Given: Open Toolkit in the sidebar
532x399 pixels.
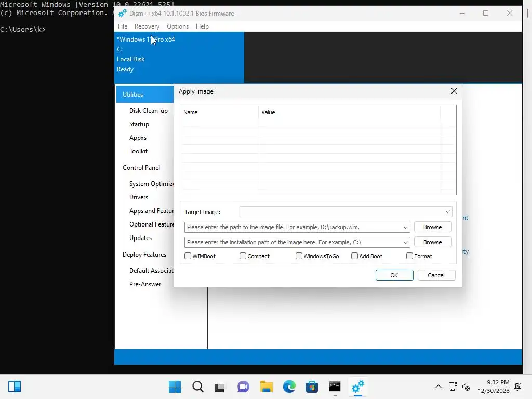Looking at the screenshot, I should [138, 151].
